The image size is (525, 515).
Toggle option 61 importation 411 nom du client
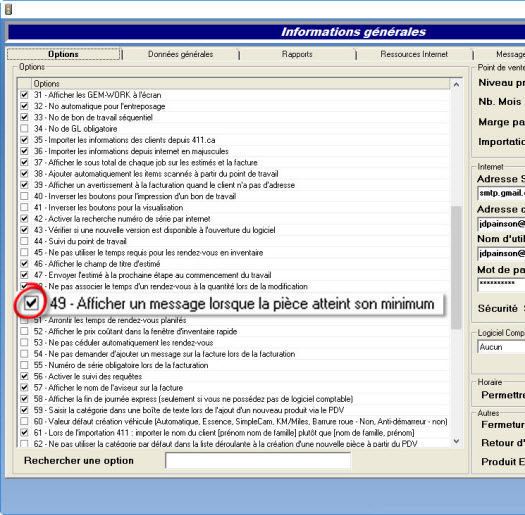24,433
